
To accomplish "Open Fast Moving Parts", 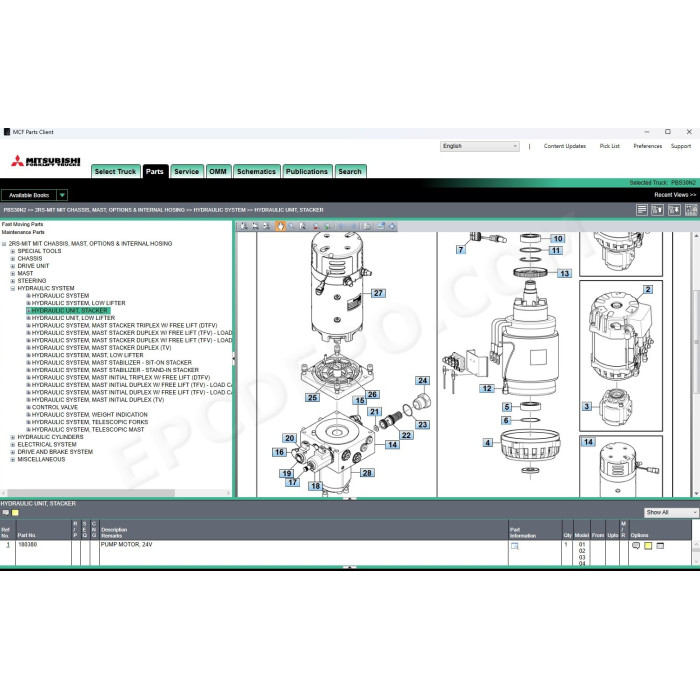I will [22, 225].
